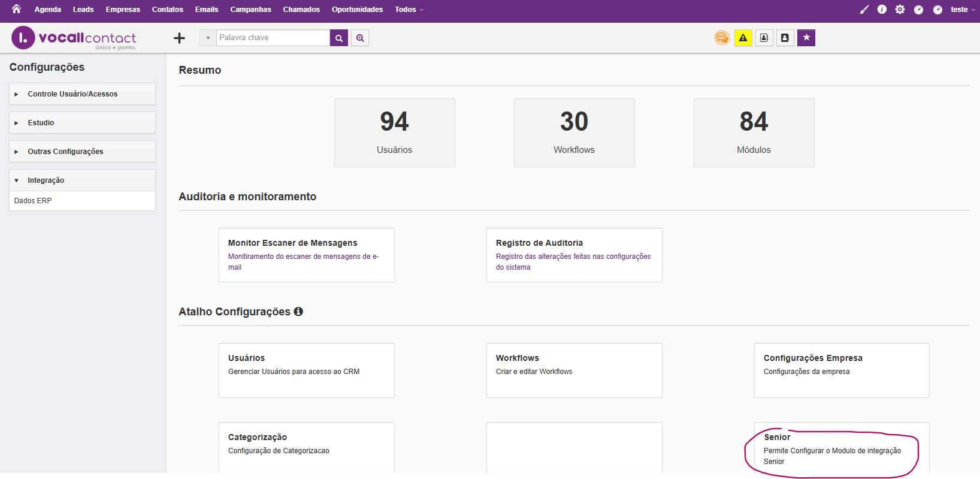Open Registro de Auditoria link
This screenshot has width=980, height=479.
point(539,243)
